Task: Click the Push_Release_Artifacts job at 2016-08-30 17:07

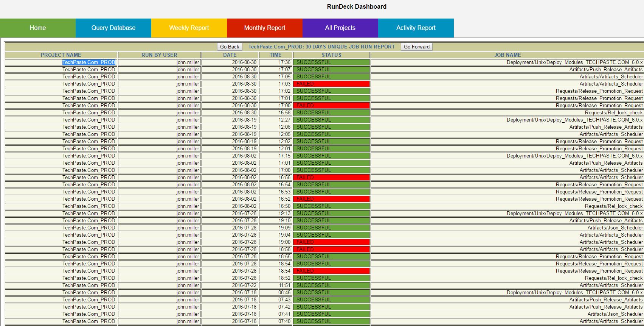Action: pyautogui.click(x=606, y=70)
